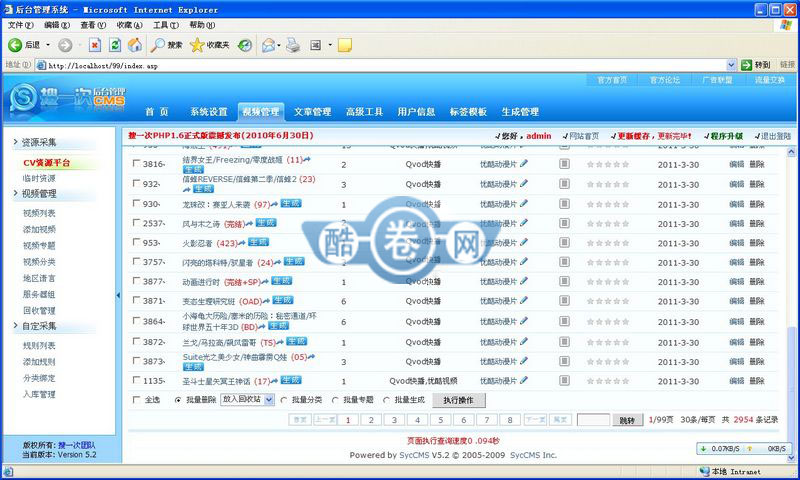Click the list icon in row 932

[x=564, y=184]
